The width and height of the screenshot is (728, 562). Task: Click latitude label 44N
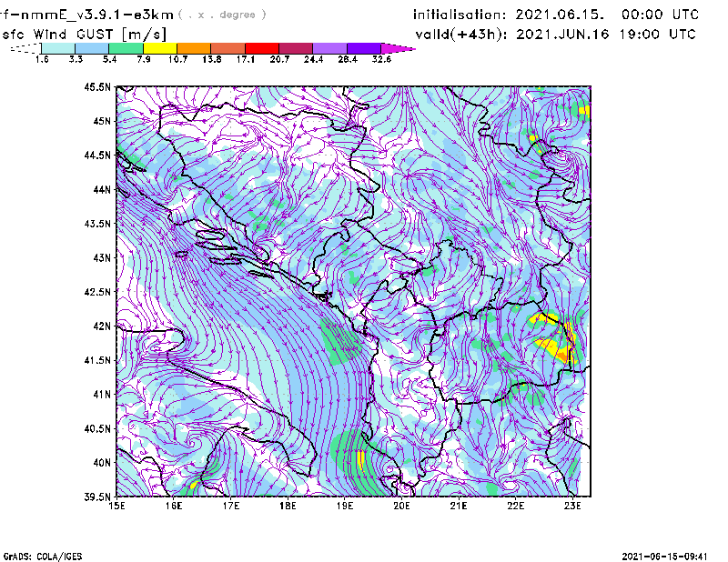coord(102,190)
